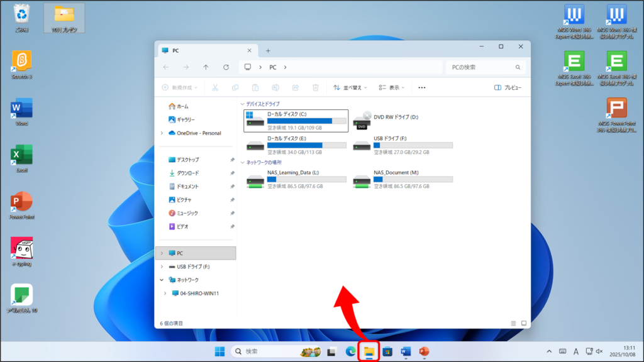
Task: Click the Microsoft Edge taskbar icon
Action: click(350, 351)
